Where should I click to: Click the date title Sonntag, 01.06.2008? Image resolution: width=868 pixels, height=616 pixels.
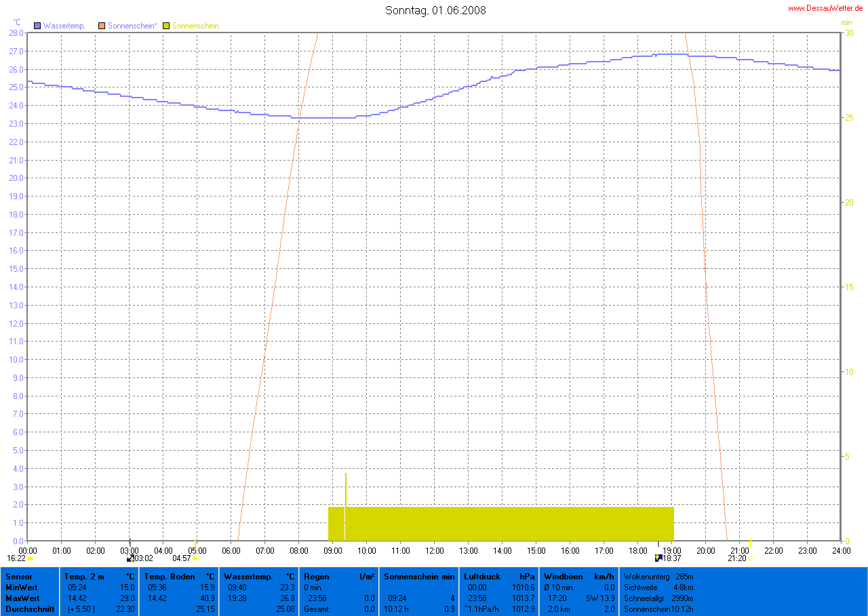tap(435, 10)
